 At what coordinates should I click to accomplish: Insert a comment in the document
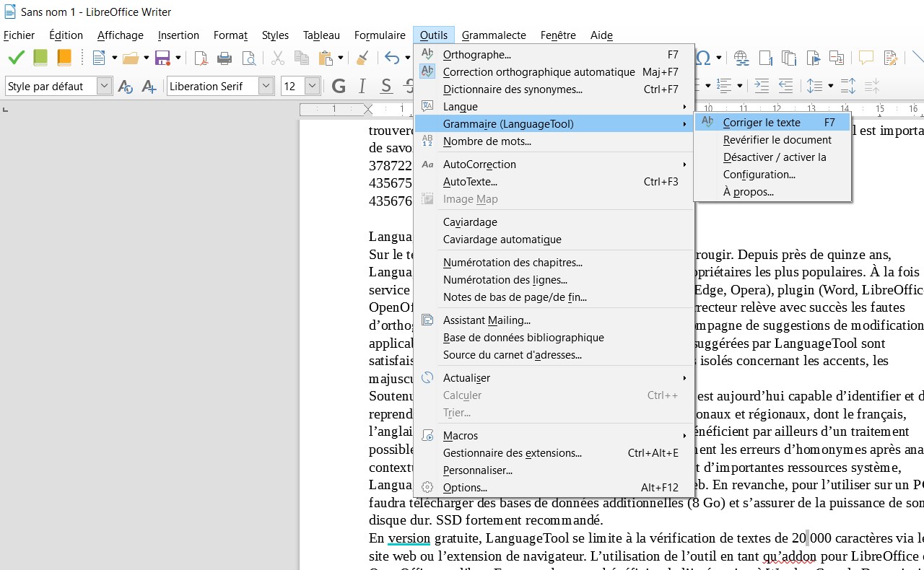point(866,58)
